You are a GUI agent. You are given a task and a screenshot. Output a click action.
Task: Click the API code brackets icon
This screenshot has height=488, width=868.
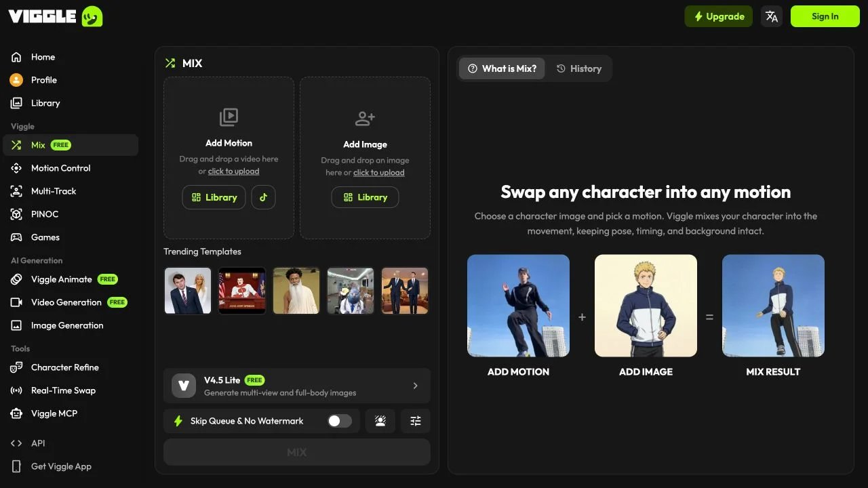point(16,443)
